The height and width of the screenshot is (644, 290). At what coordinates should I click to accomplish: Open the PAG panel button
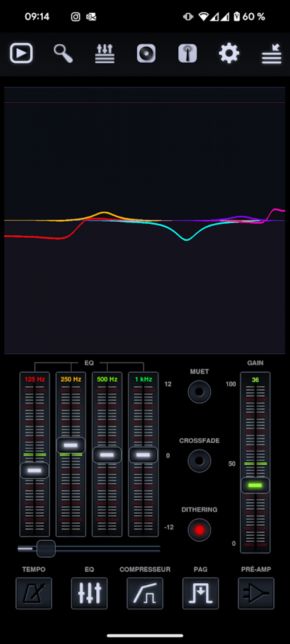point(200,593)
